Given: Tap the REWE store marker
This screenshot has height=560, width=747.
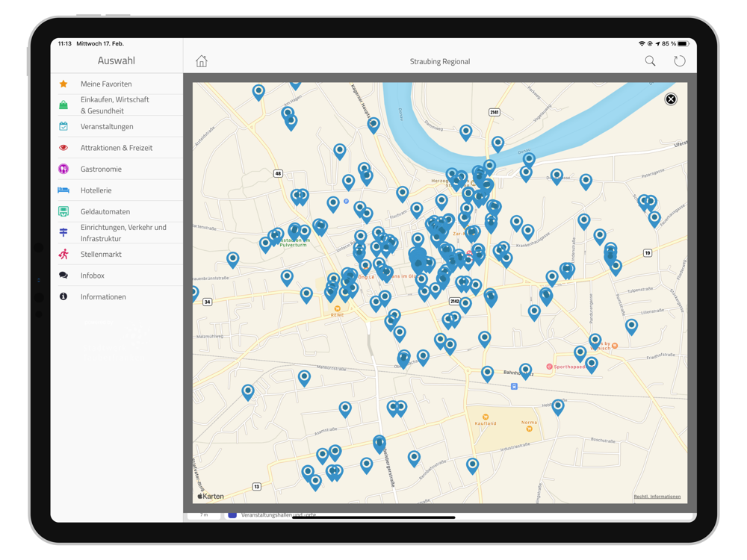Looking at the screenshot, I should pos(338,309).
